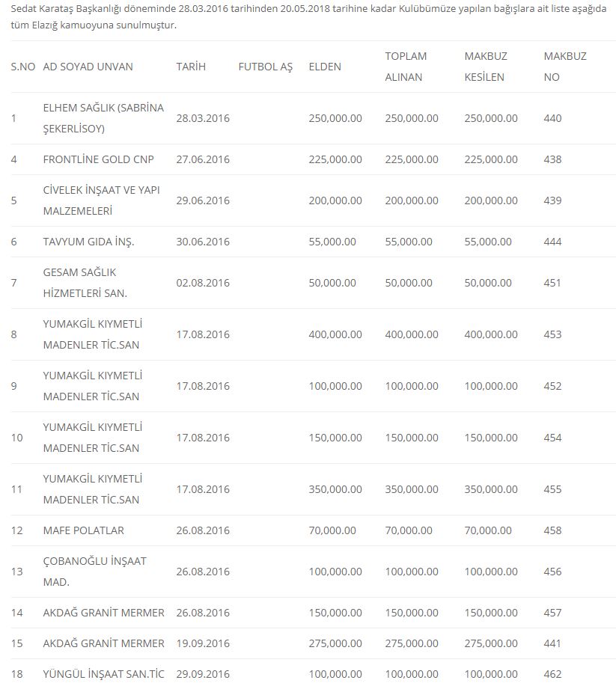The width and height of the screenshot is (616, 689).
Task: Select the MAFE POLATLAR name cell
Action: coord(84,530)
